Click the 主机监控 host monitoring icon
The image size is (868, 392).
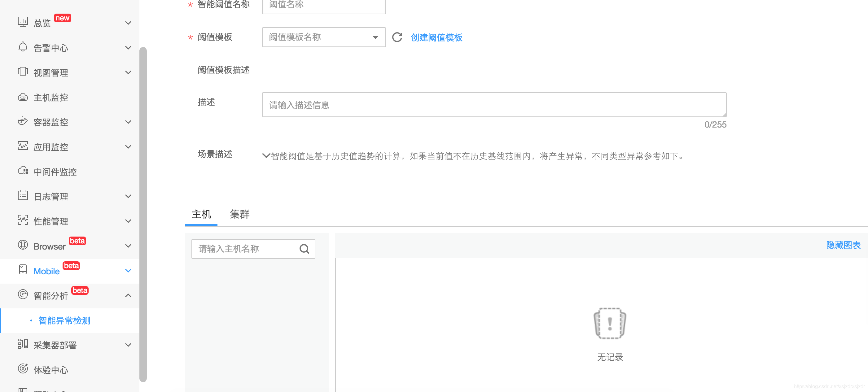23,97
